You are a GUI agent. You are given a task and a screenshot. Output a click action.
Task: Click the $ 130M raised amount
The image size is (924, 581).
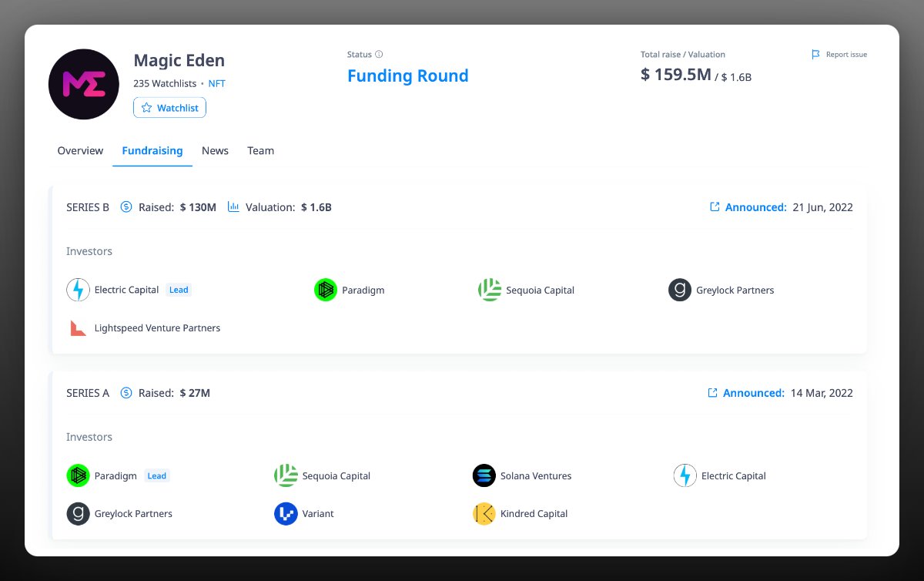(198, 207)
